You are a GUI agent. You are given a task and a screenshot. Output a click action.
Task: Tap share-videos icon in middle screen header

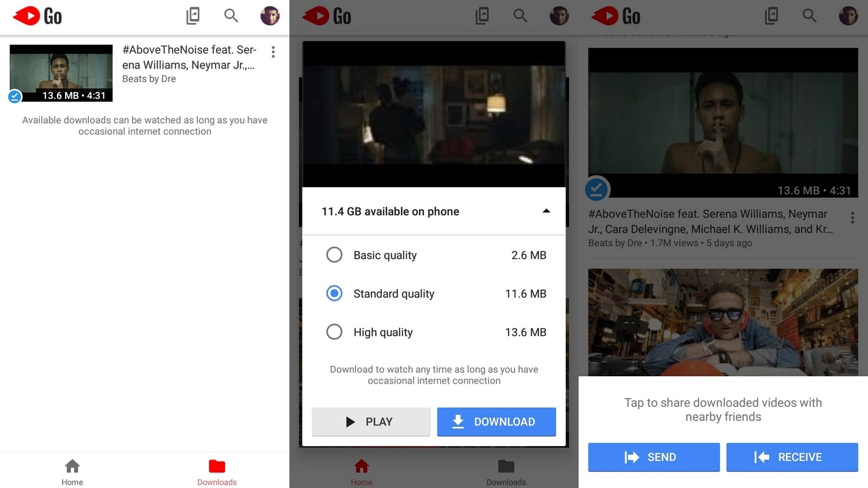click(x=482, y=16)
